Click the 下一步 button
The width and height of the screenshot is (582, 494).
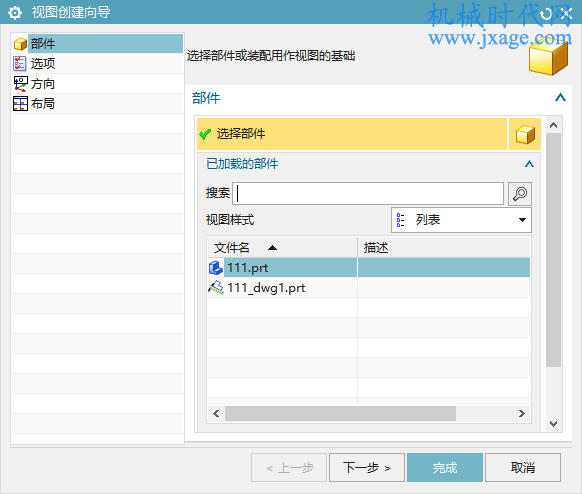[367, 467]
